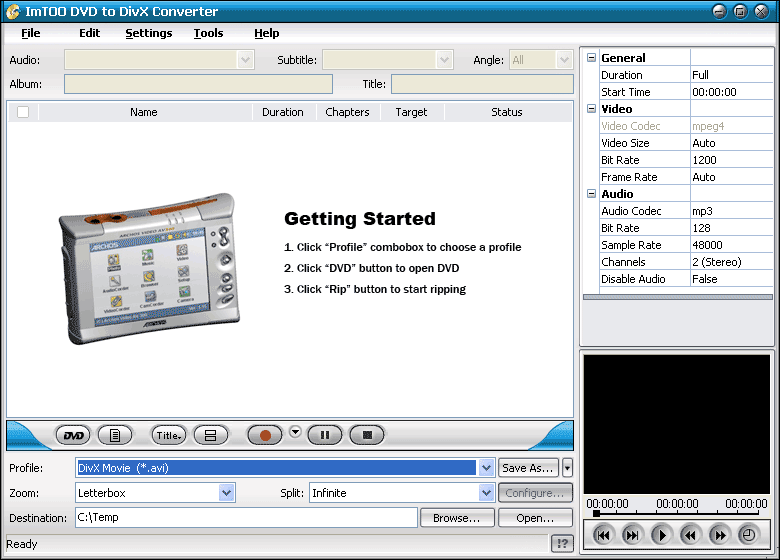Click the ImTOO application title icon
780x560 pixels.
(x=12, y=11)
